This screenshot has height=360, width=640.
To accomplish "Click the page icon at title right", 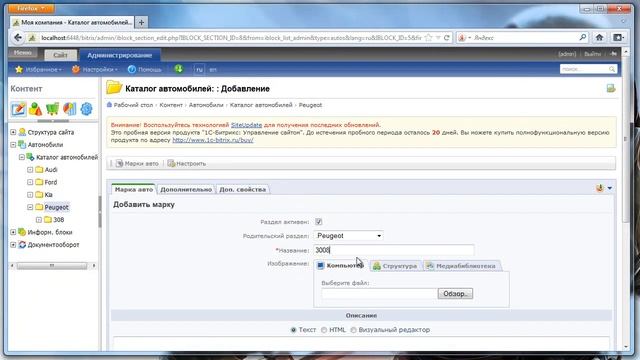I will [x=611, y=88].
